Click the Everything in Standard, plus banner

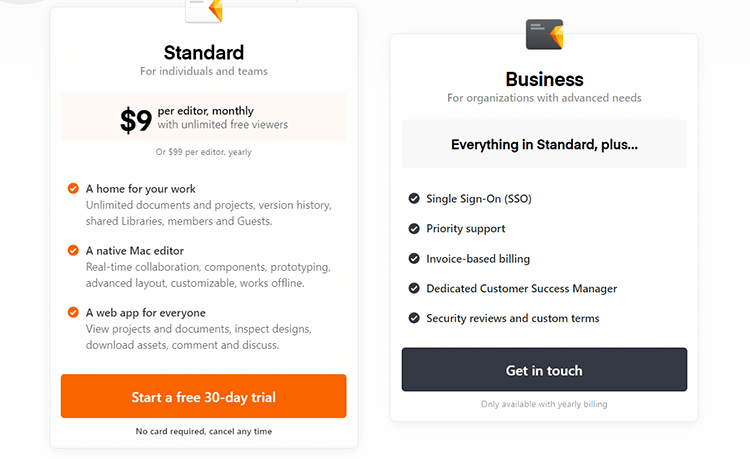(x=544, y=144)
